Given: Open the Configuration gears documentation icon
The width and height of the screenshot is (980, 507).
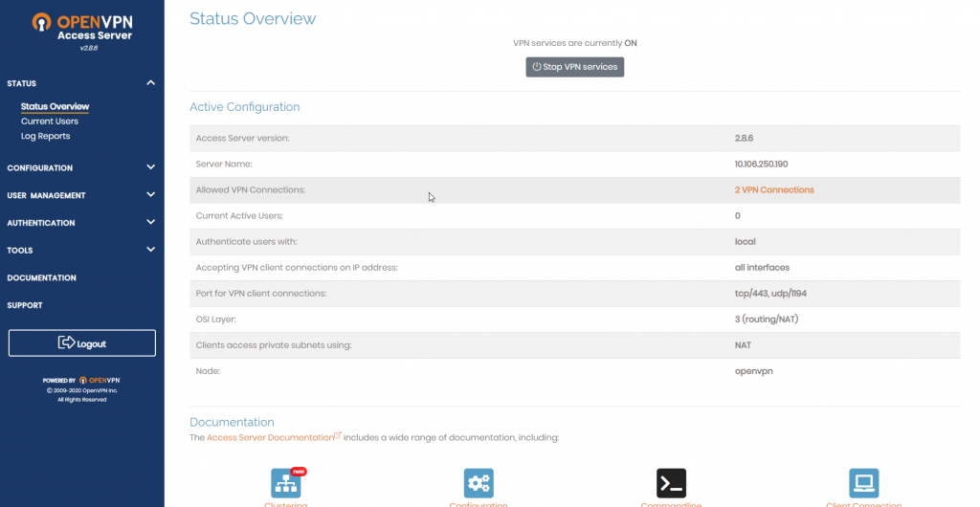Looking at the screenshot, I should click(479, 483).
